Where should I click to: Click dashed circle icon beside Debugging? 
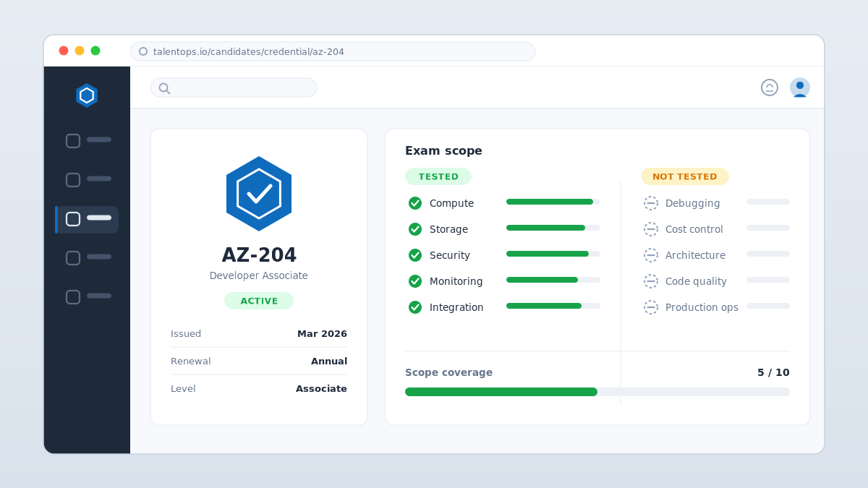coord(651,203)
